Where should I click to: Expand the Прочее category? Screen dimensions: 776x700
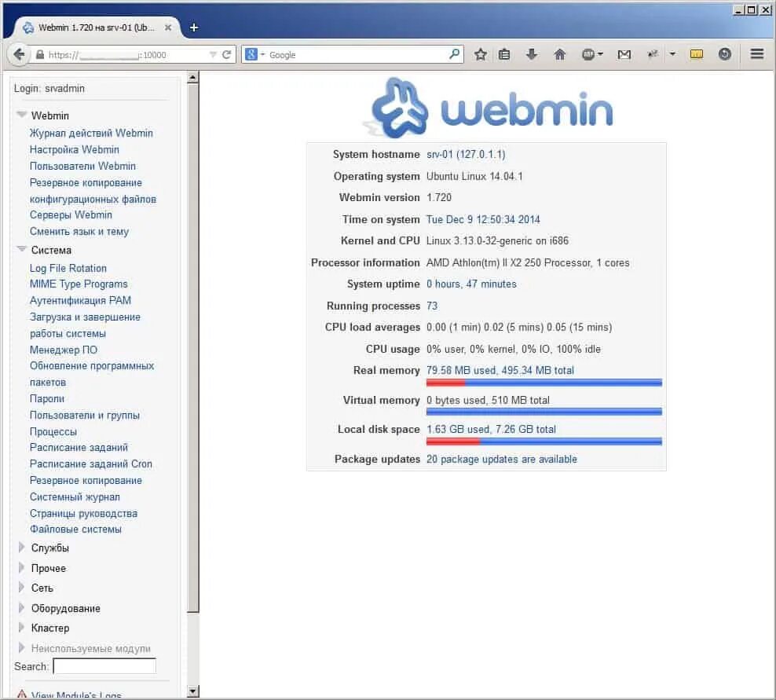coord(21,567)
